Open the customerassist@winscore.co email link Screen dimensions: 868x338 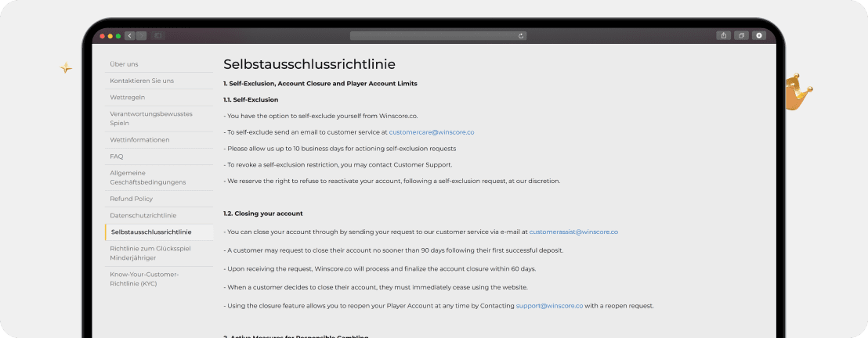point(573,232)
